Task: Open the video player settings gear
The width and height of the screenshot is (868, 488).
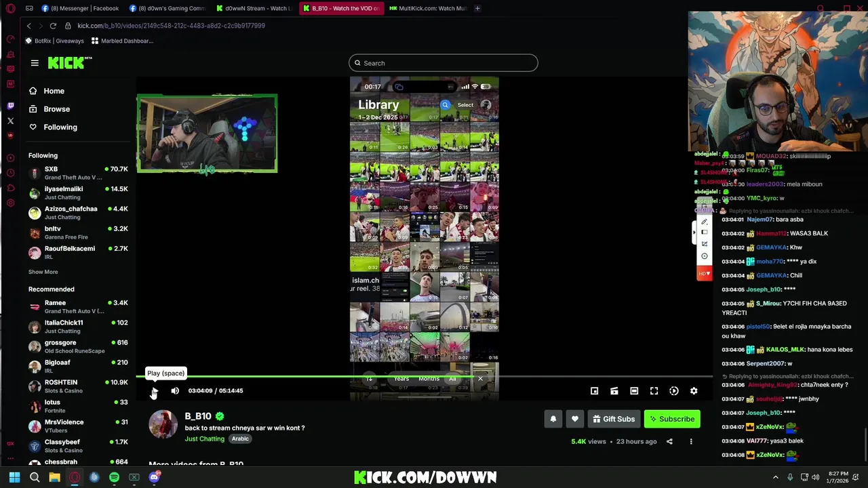Action: [x=694, y=390]
